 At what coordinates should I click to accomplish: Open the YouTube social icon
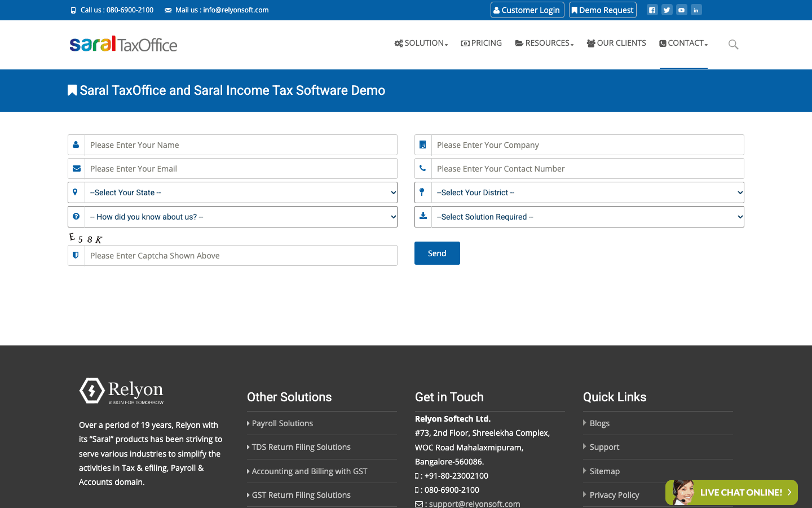click(682, 10)
